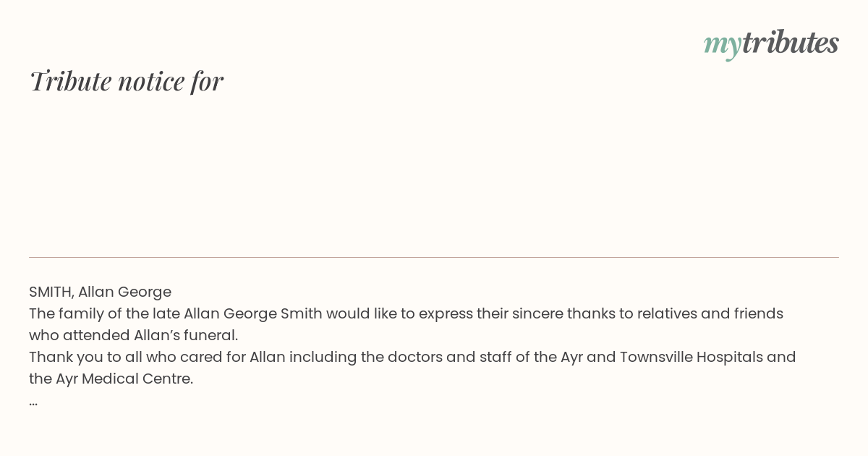Click the horizontal divider line
Image resolution: width=868 pixels, height=456 pixels.
click(x=434, y=257)
